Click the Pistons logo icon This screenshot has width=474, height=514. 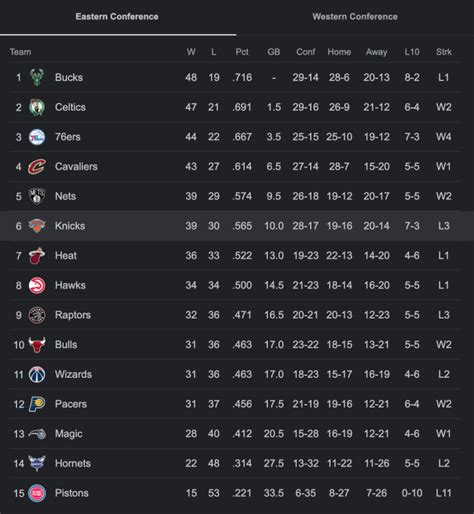pos(37,493)
